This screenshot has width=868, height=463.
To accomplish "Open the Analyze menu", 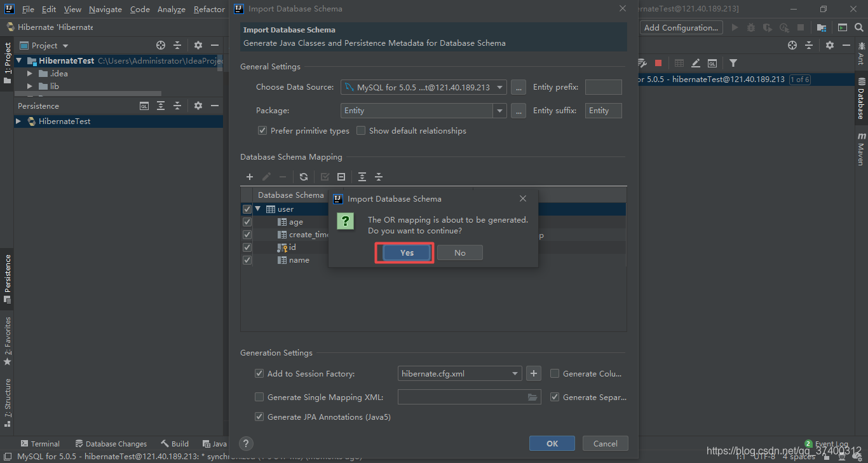I will pyautogui.click(x=172, y=9).
